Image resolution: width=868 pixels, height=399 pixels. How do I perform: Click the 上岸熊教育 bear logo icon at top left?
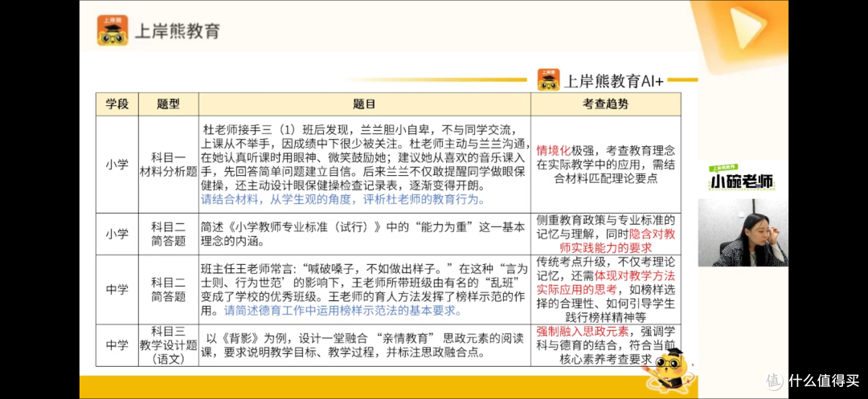click(113, 30)
